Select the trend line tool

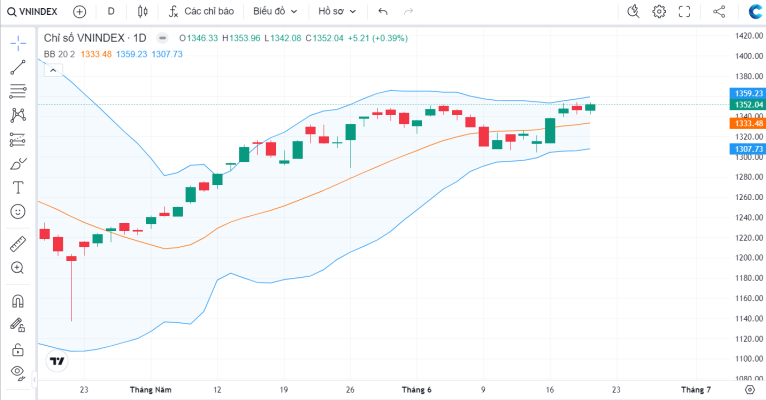18,67
